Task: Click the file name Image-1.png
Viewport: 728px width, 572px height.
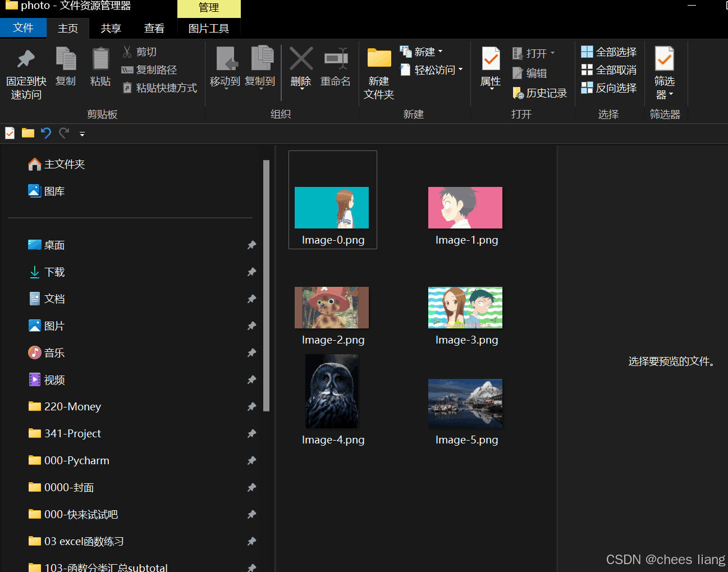Action: coord(466,240)
